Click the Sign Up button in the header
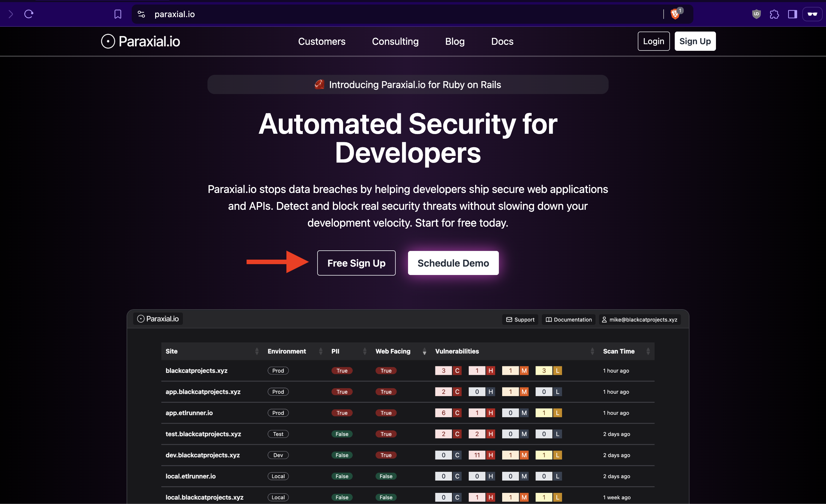826x504 pixels. [x=695, y=41]
